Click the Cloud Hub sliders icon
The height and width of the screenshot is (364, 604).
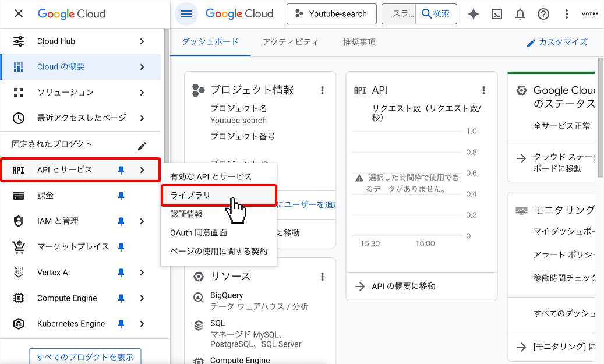point(19,41)
